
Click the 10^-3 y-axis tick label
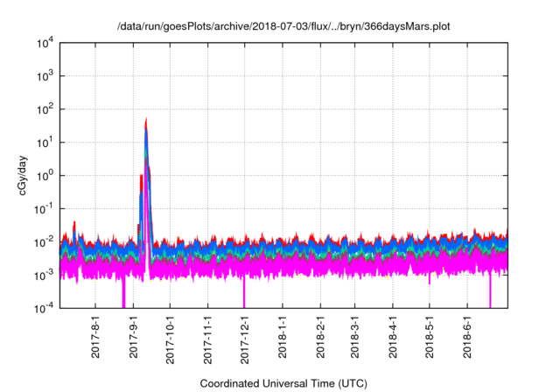45,276
